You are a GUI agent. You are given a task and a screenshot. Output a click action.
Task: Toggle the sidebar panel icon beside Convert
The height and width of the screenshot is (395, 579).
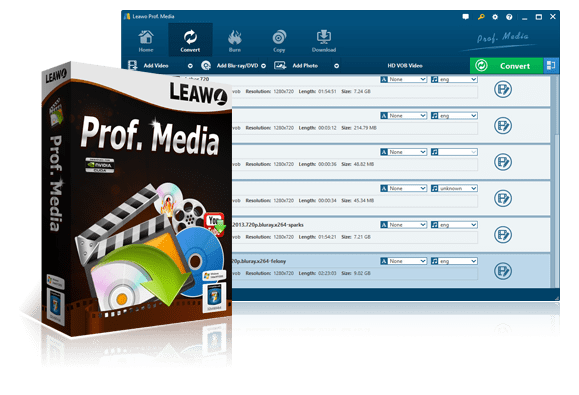(x=551, y=66)
